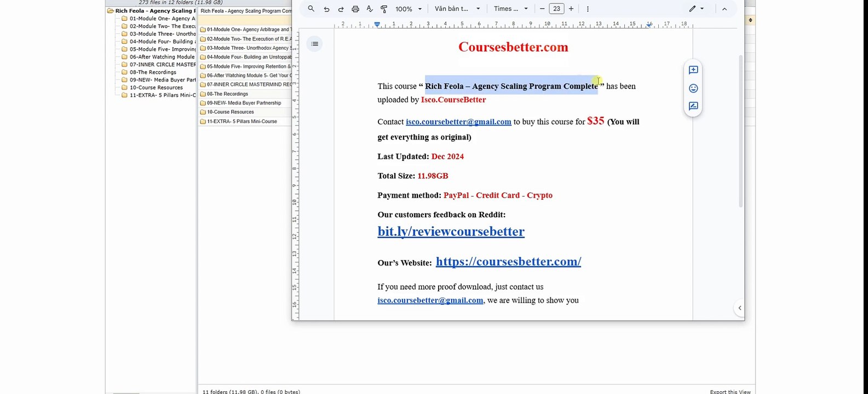Open the isco.coursebetter@gmail.com link after "Contact"

(x=458, y=122)
